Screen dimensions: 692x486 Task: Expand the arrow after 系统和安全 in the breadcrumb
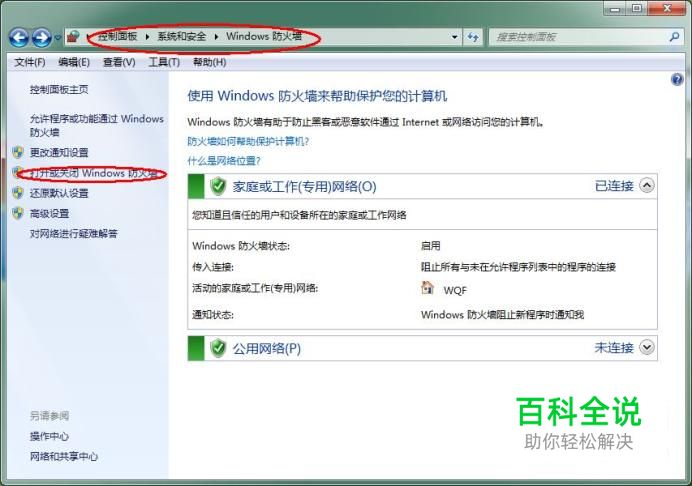click(216, 37)
